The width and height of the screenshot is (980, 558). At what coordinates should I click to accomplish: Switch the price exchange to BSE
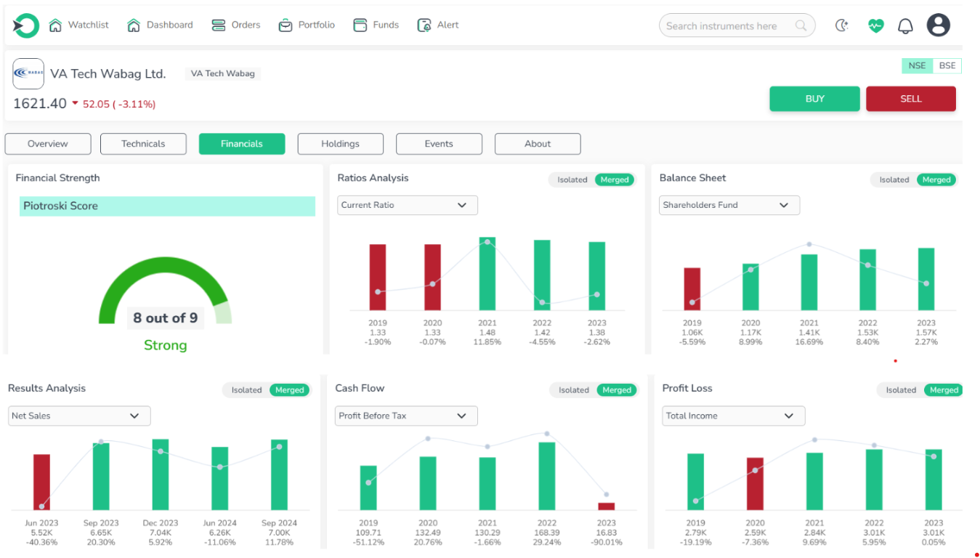(x=947, y=65)
